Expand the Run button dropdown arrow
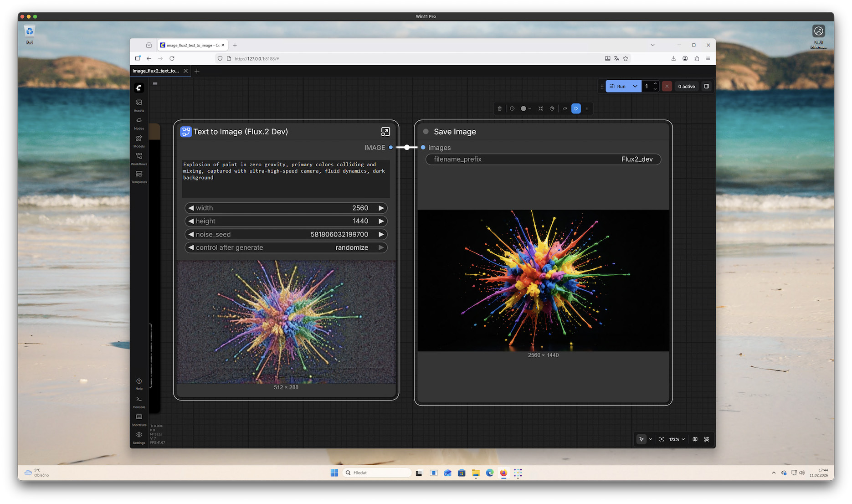This screenshot has height=504, width=852. (635, 86)
